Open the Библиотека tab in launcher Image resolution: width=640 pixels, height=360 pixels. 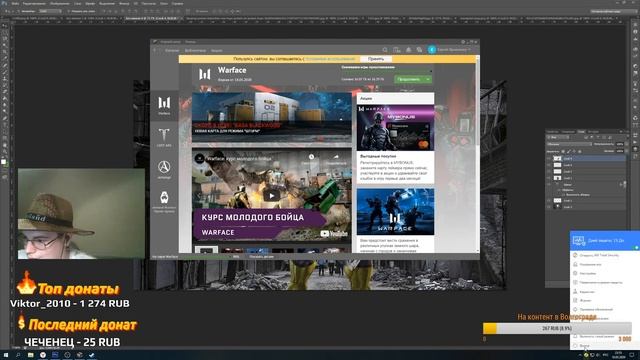[x=195, y=50]
